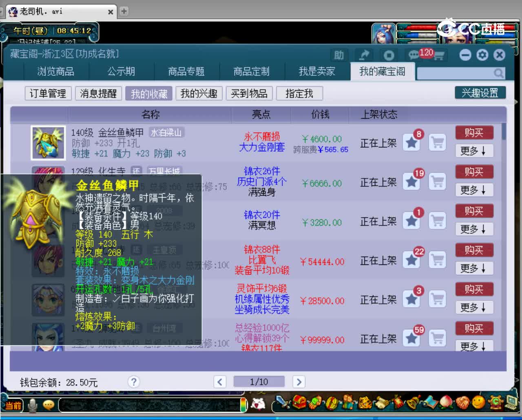Add ￥4600.00 item to cart
The height and width of the screenshot is (420, 522).
point(437,142)
